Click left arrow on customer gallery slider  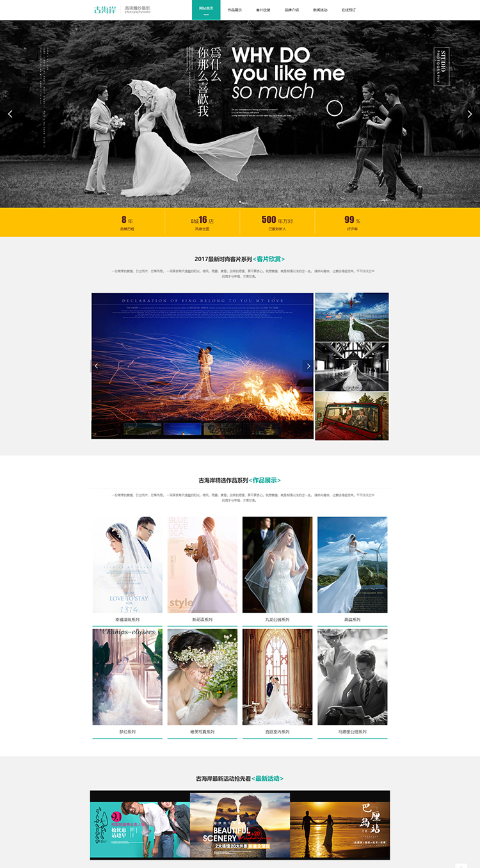pos(97,366)
